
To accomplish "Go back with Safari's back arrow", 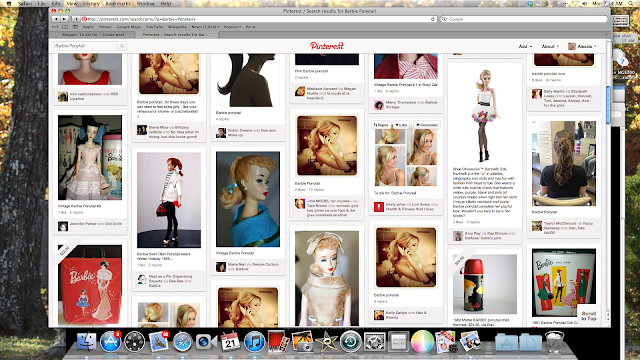I will coord(56,19).
